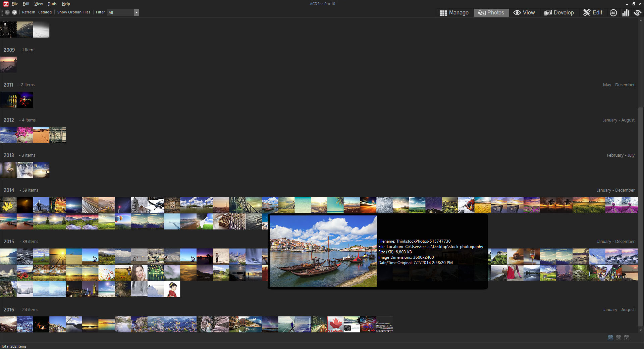Switch to day view calendar icon
Viewport: 644px width, 349px height.
(627, 338)
